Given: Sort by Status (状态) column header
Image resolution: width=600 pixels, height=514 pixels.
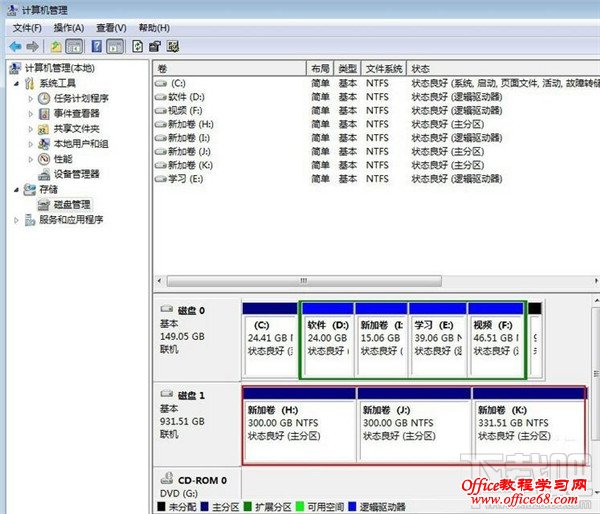Looking at the screenshot, I should (x=503, y=69).
